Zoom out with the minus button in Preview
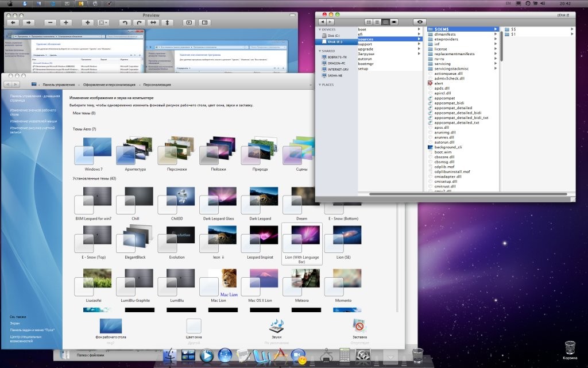The width and height of the screenshot is (588, 368). [x=51, y=22]
